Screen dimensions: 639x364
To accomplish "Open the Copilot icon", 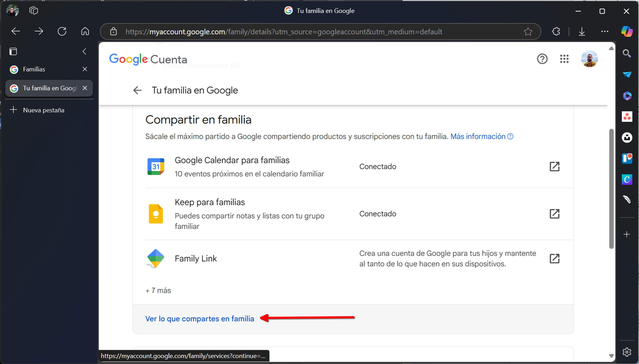I will point(627,31).
